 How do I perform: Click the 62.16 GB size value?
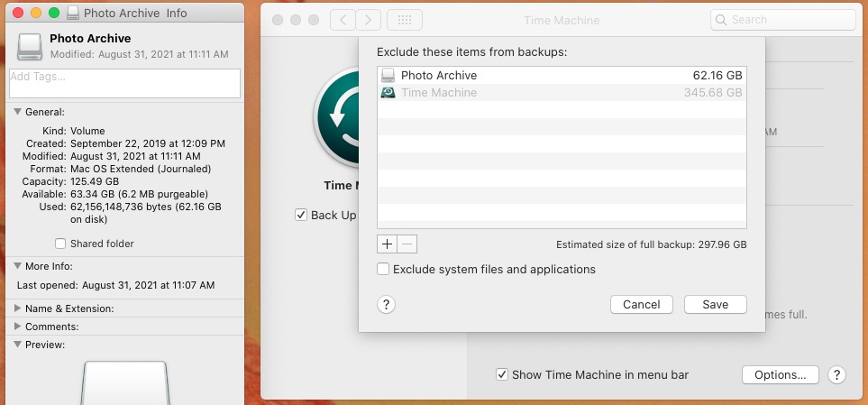[717, 76]
